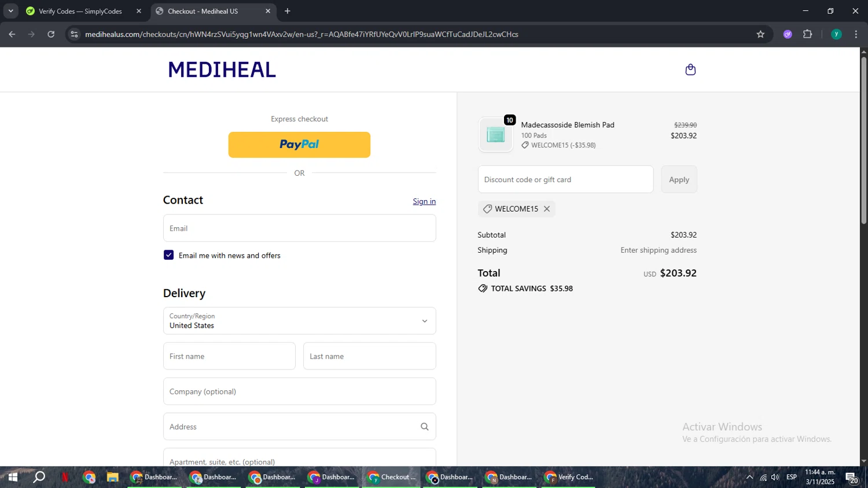The height and width of the screenshot is (488, 868).
Task: Open a new browser tab
Action: [288, 11]
